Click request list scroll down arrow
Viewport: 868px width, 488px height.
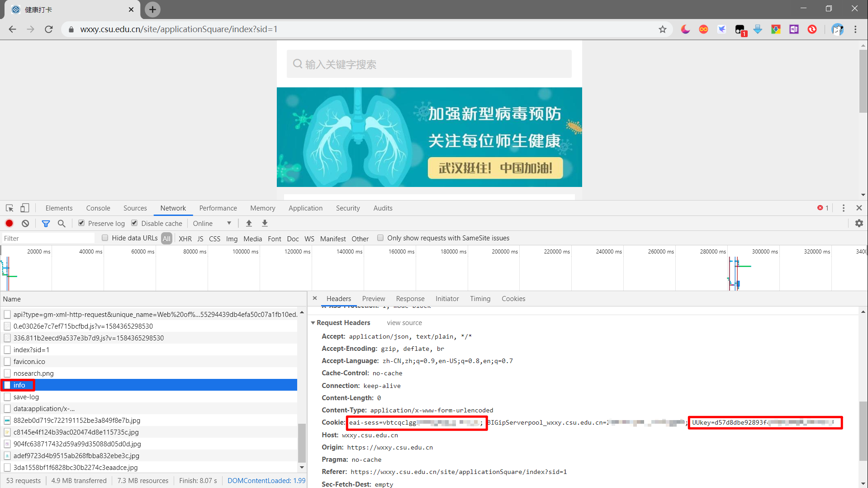pos(302,468)
